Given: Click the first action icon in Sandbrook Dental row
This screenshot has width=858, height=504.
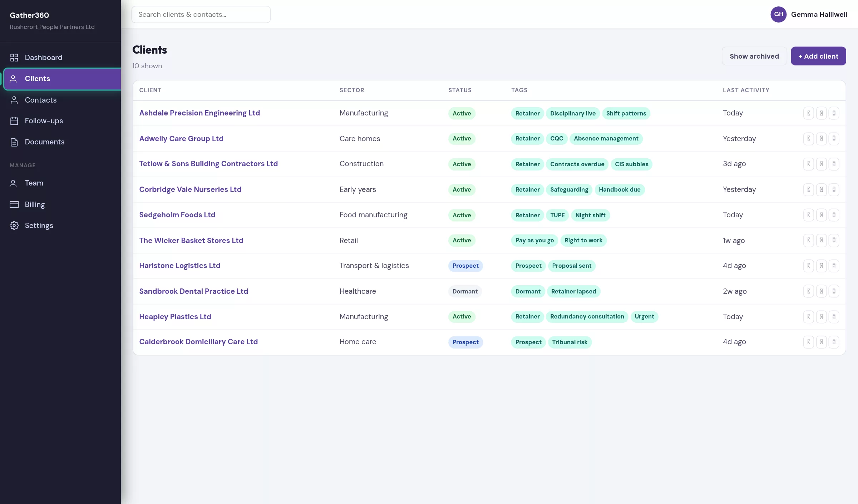Looking at the screenshot, I should (x=809, y=291).
